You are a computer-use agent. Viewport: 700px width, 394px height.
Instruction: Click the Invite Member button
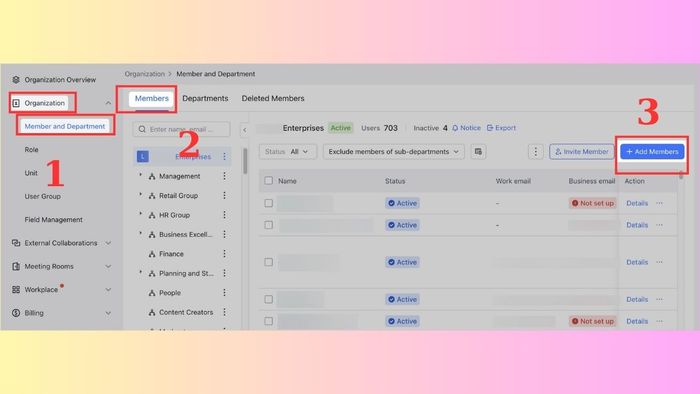(582, 152)
